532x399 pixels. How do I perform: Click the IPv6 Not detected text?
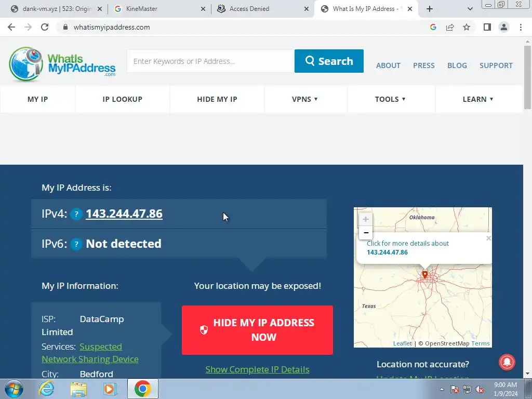[124, 244]
